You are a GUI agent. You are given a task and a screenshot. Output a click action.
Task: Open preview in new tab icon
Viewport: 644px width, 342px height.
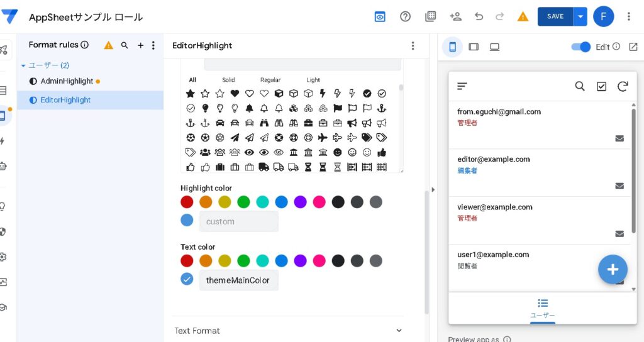point(633,47)
